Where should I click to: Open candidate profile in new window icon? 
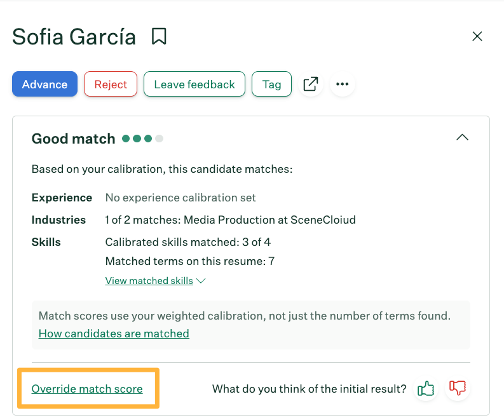(x=310, y=84)
